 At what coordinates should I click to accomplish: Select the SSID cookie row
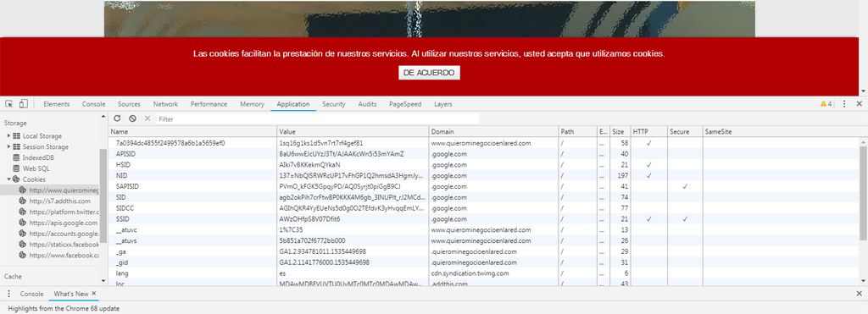tap(483, 219)
